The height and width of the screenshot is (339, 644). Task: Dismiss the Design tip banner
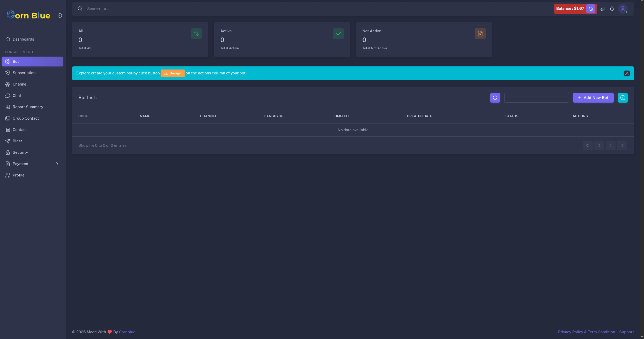pos(627,73)
